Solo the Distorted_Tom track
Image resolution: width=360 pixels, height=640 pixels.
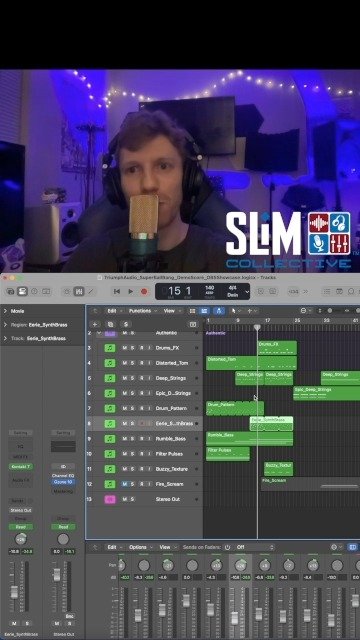point(132,363)
